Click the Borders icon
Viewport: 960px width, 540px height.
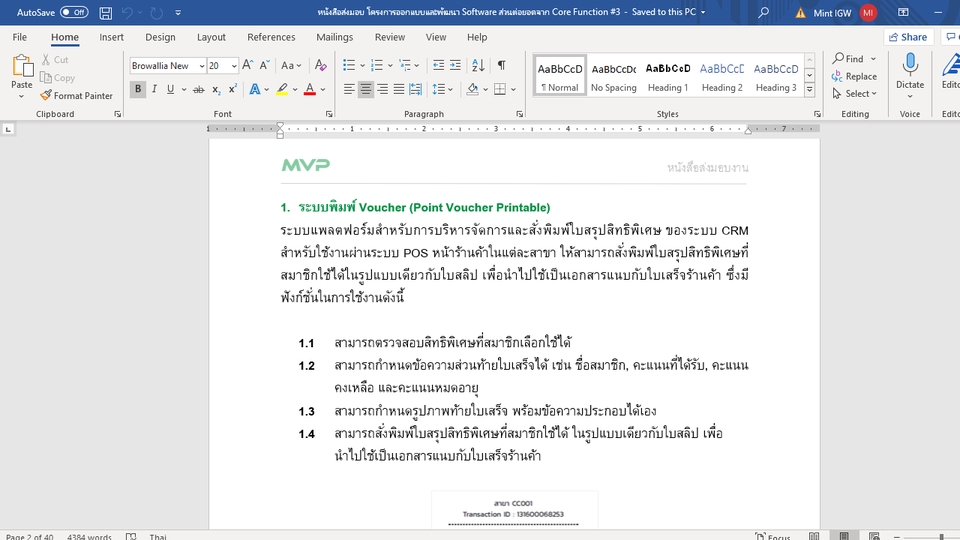[x=500, y=89]
